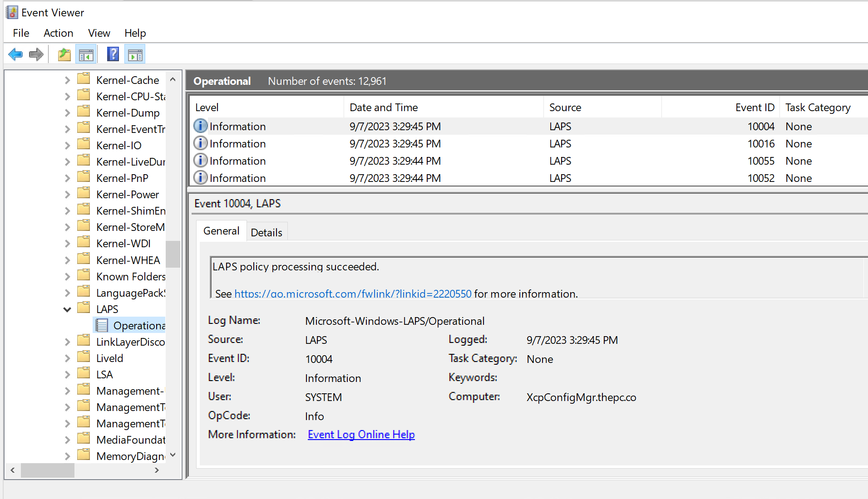This screenshot has height=499, width=868.
Task: Click the tree pane horizontal scroll left arrow
Action: (x=13, y=470)
